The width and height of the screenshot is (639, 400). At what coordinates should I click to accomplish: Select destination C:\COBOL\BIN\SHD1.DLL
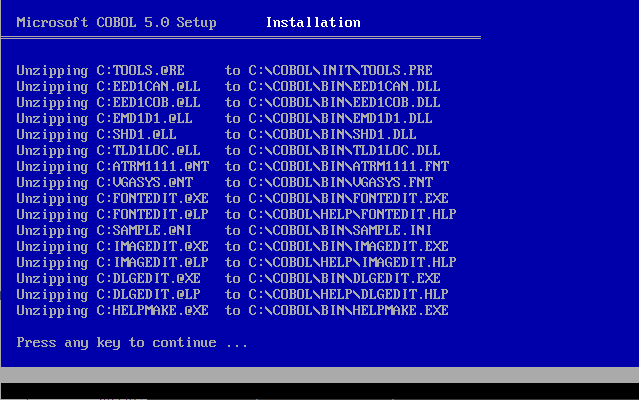pyautogui.click(x=332, y=134)
